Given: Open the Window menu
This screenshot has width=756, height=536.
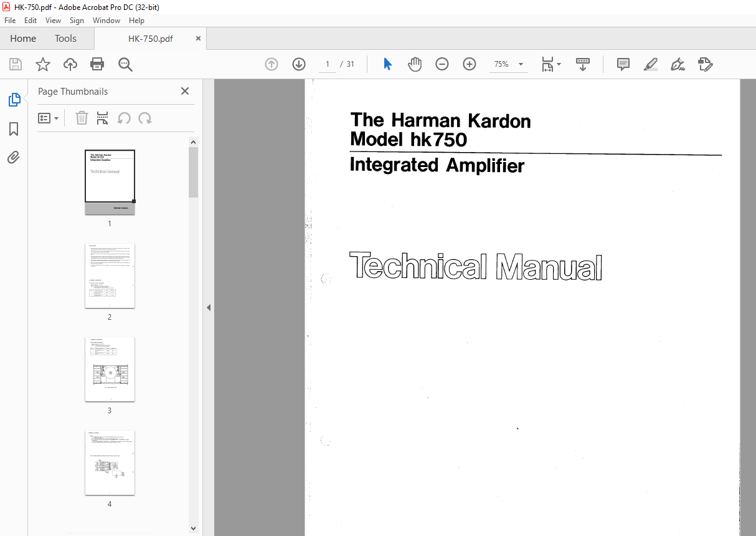Looking at the screenshot, I should tap(106, 21).
